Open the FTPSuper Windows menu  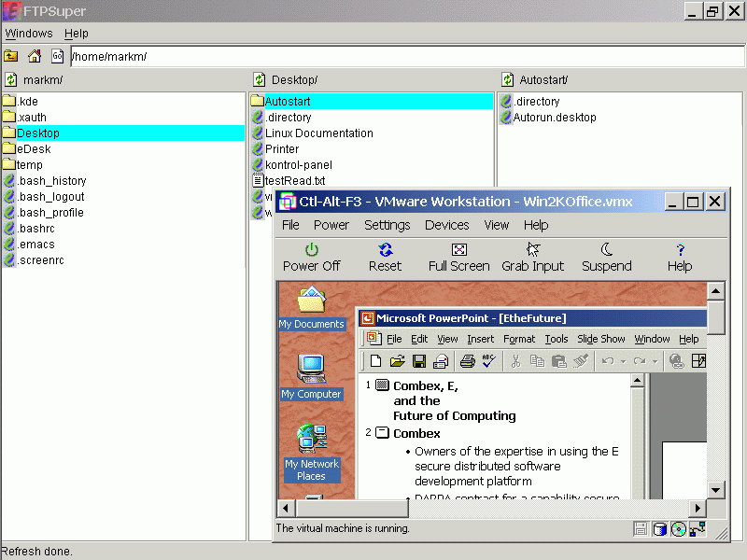pyautogui.click(x=29, y=34)
